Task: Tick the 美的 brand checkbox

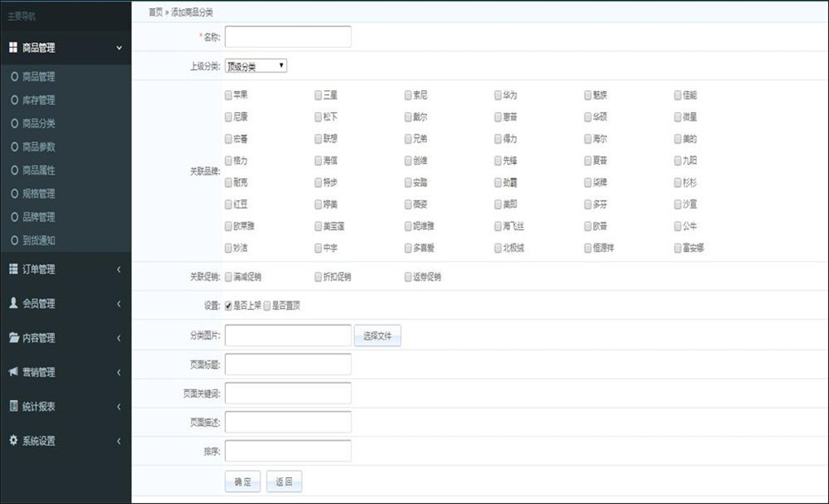Action: 678,138
